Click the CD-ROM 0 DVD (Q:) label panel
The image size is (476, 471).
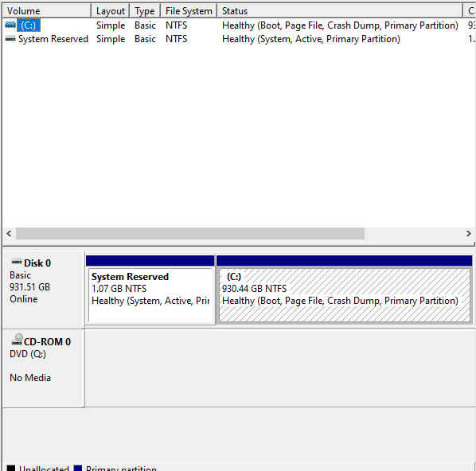pyautogui.click(x=43, y=368)
